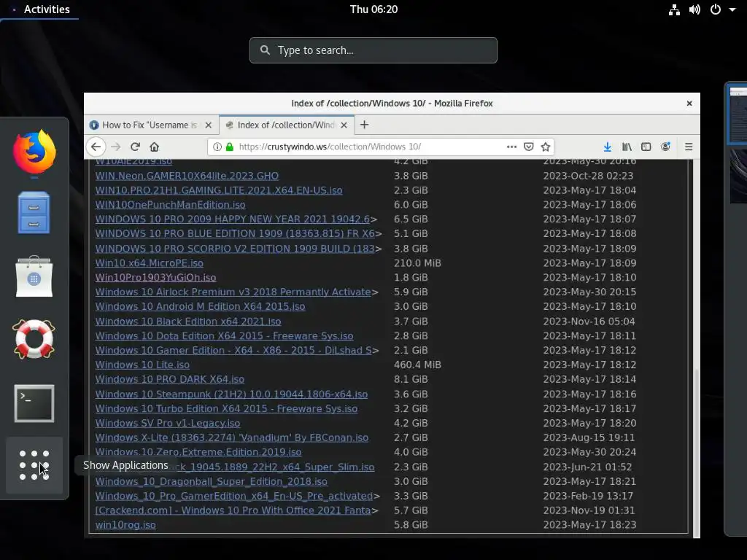The image size is (747, 560).
Task: Click the green padlock security icon
Action: [x=230, y=147]
